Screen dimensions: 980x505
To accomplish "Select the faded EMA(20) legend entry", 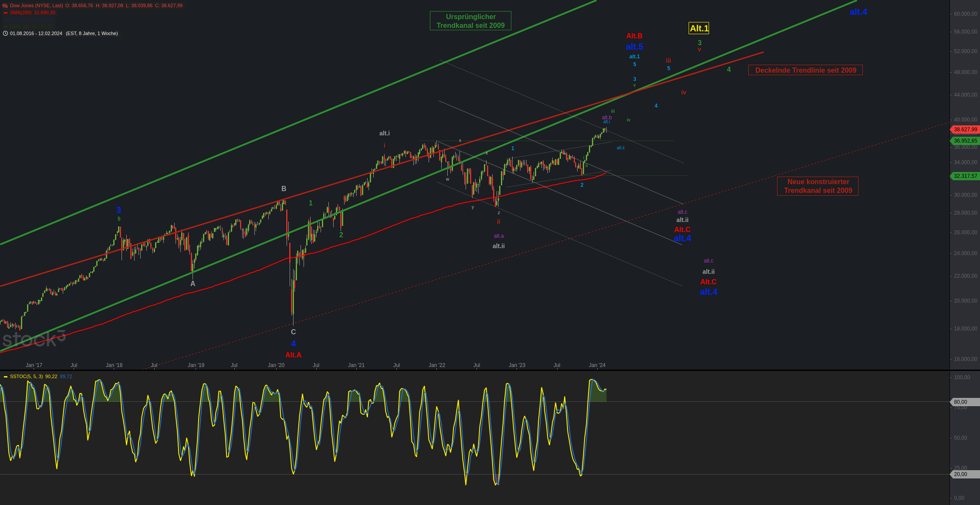I will [32, 27].
